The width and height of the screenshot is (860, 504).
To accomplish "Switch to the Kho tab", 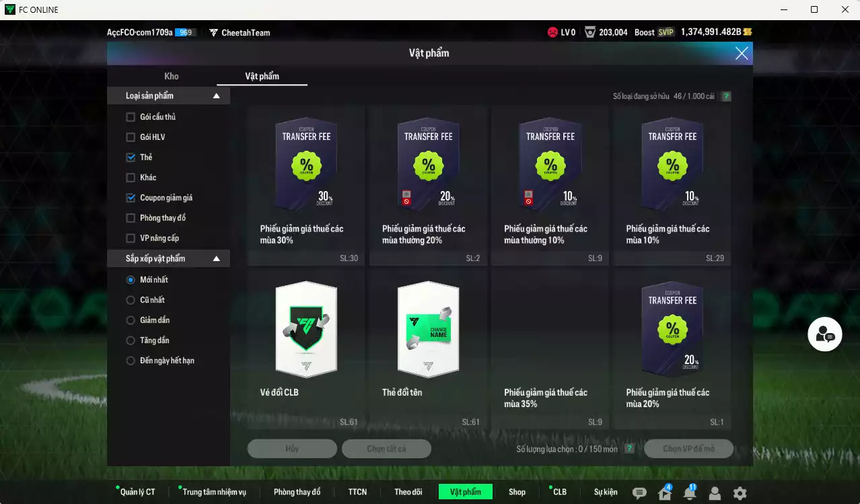I will 172,76.
